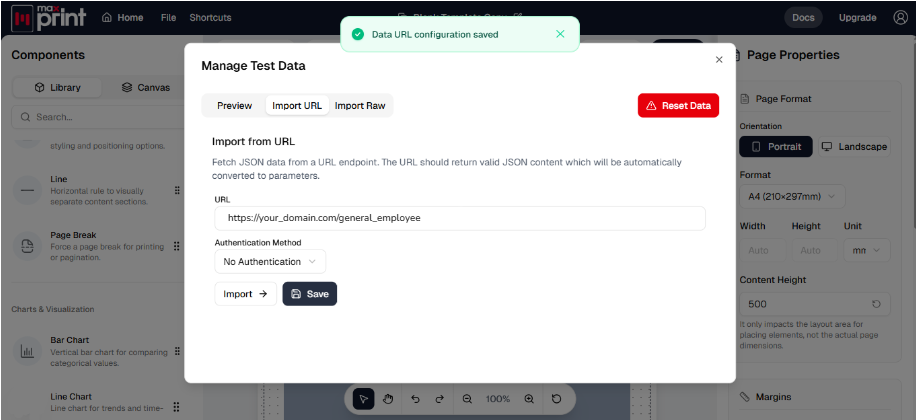Click the max print logo
Viewport: 916px width, 420px height.
coord(48,17)
